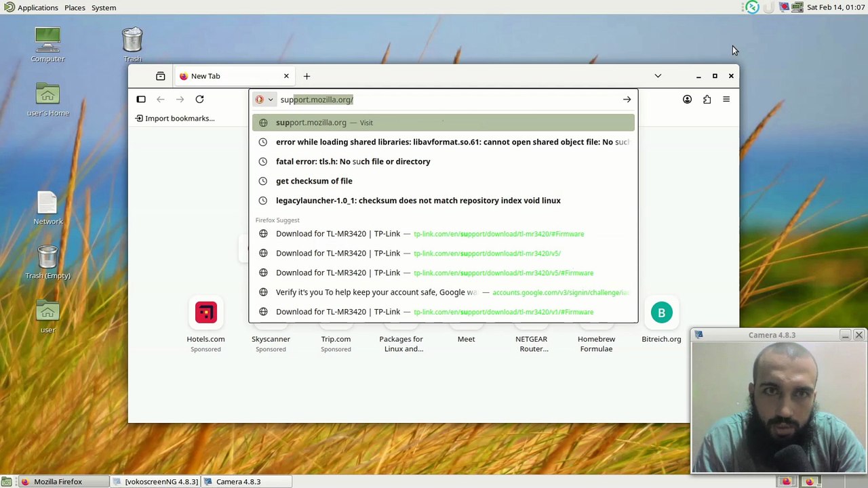Open the Meet shortcut label

(x=466, y=339)
